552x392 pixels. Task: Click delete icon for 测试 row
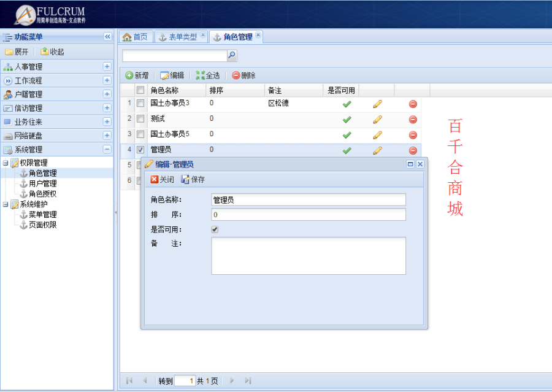[x=413, y=120]
